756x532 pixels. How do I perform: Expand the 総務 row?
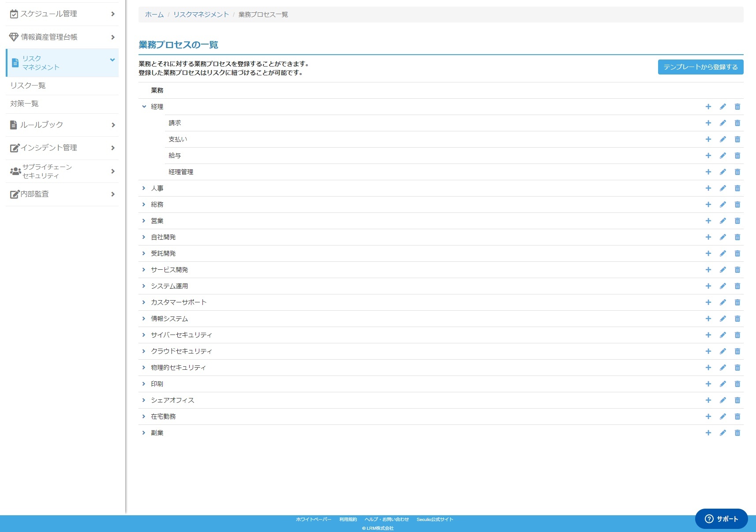click(144, 205)
